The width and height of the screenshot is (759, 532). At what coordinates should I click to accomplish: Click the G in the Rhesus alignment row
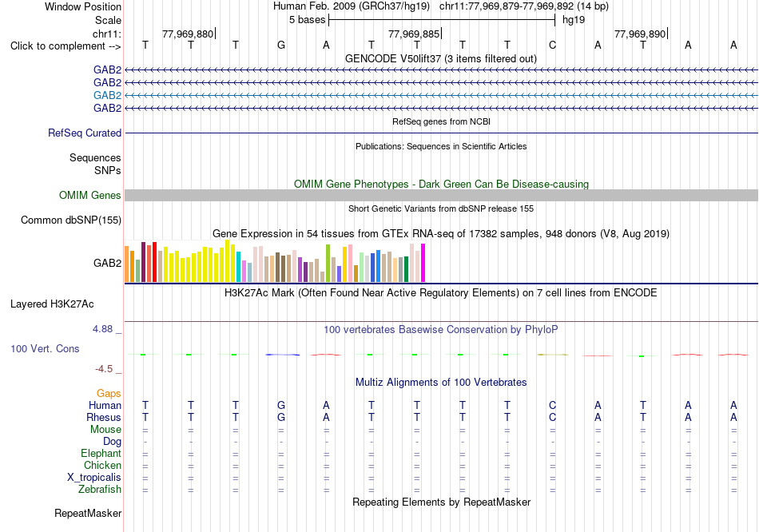[x=281, y=418]
